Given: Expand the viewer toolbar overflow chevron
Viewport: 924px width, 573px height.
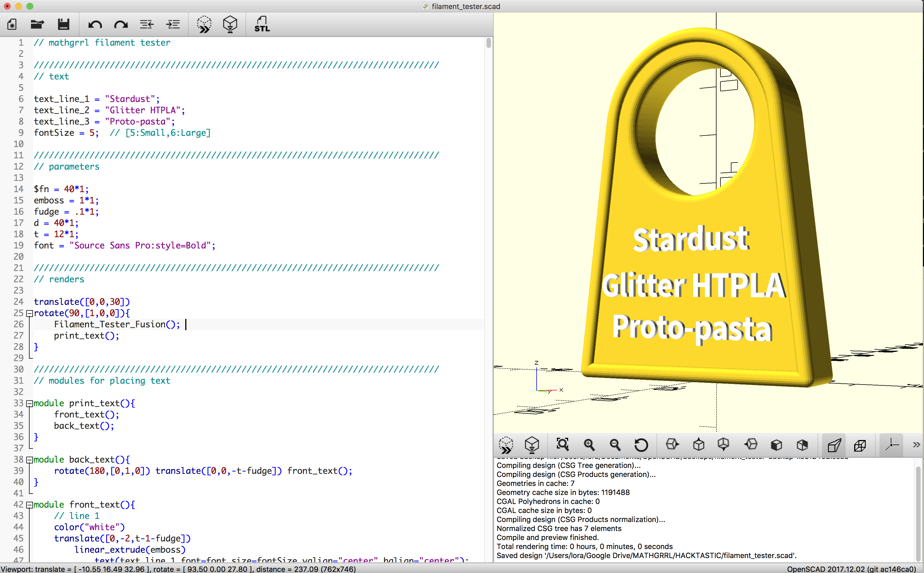Looking at the screenshot, I should point(916,445).
